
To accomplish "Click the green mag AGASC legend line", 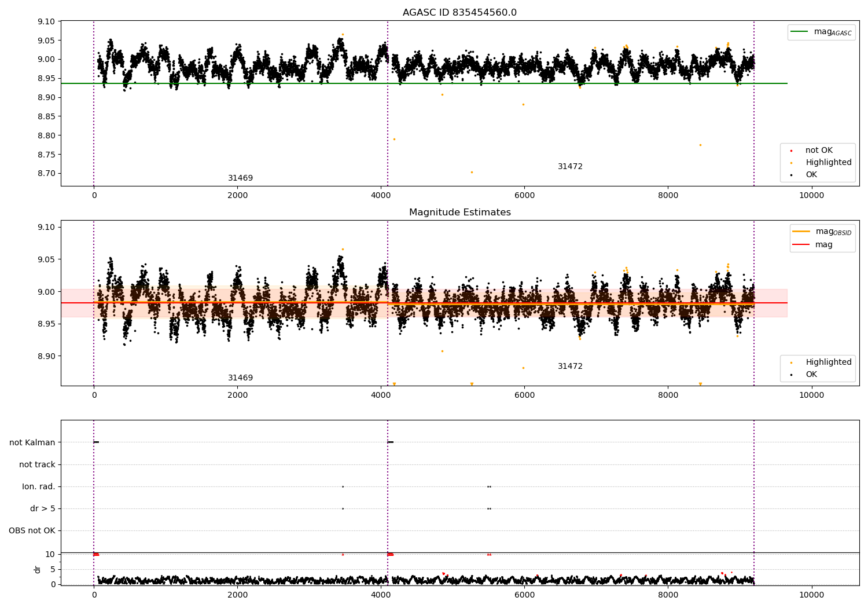I will coord(799,32).
